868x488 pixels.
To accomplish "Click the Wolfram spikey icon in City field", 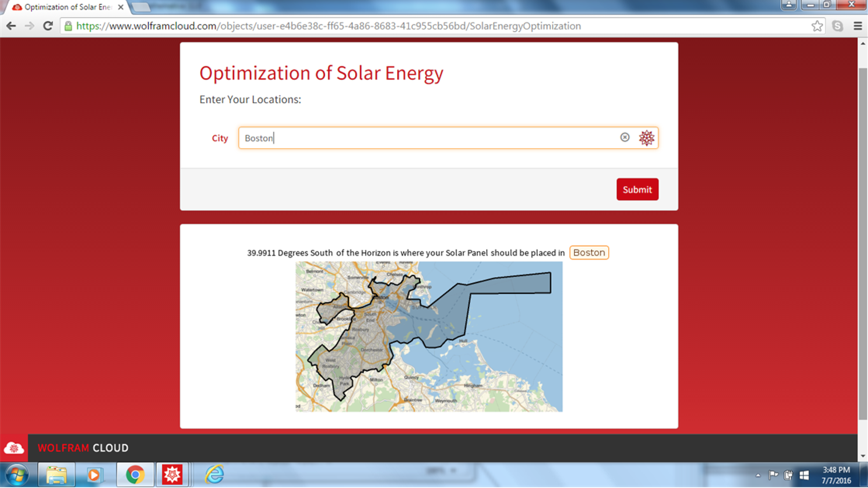I will (x=646, y=138).
